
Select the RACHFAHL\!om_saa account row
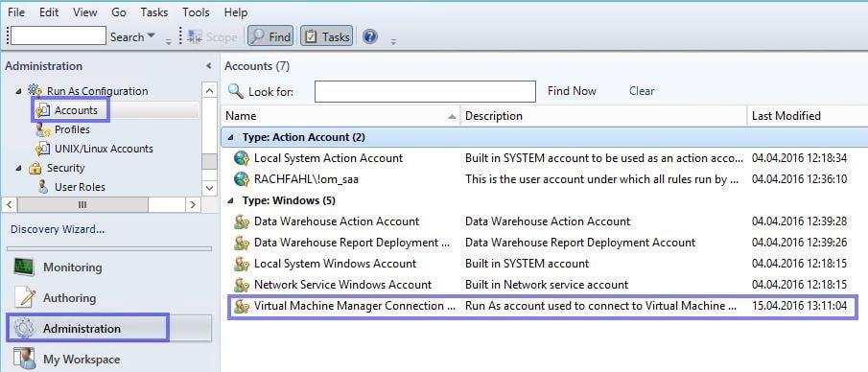(544, 179)
